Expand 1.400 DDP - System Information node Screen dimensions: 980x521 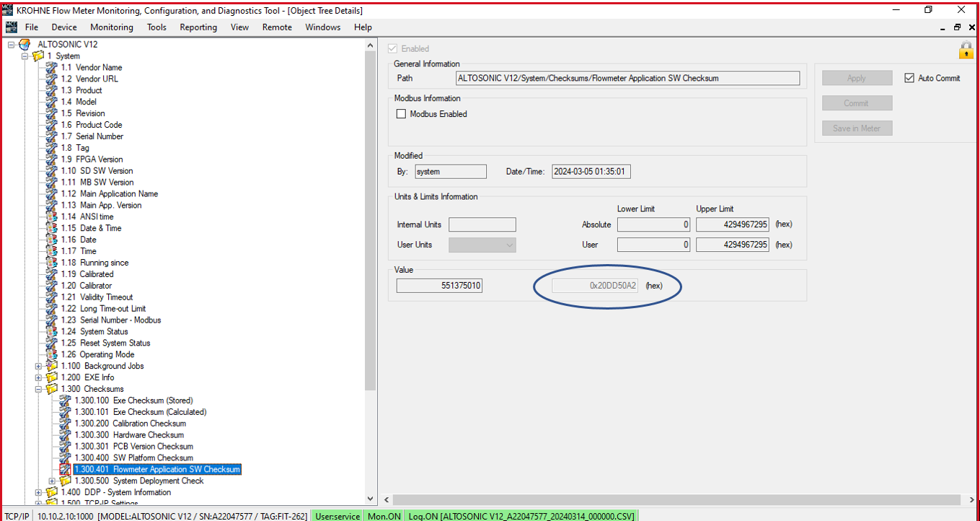point(39,492)
